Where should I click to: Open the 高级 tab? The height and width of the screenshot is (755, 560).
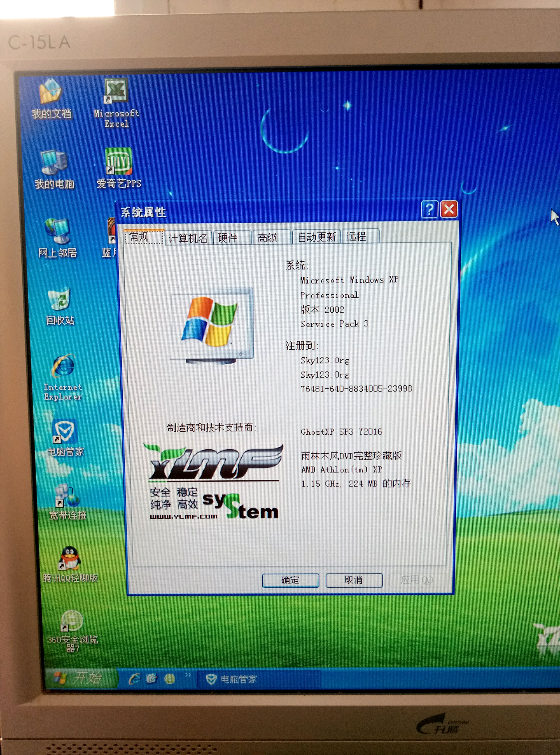(x=267, y=238)
